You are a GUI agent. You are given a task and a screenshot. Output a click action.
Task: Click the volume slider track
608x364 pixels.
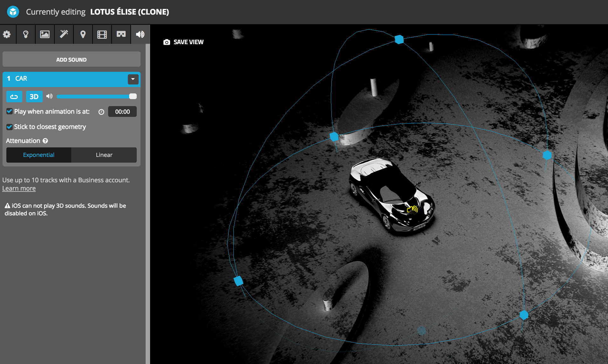pyautogui.click(x=97, y=96)
